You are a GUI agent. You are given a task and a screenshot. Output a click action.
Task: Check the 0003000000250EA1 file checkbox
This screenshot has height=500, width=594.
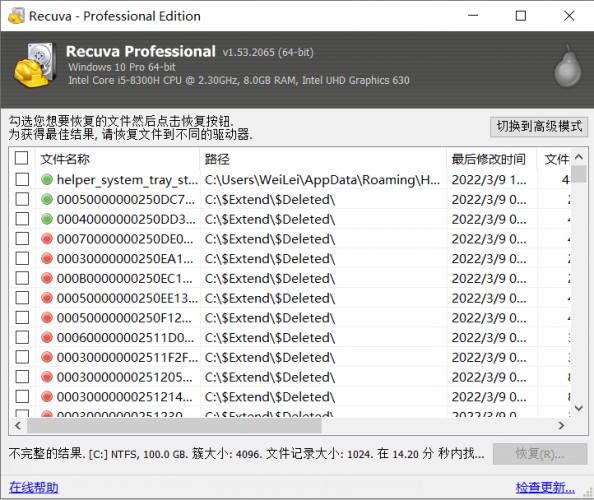click(x=22, y=258)
